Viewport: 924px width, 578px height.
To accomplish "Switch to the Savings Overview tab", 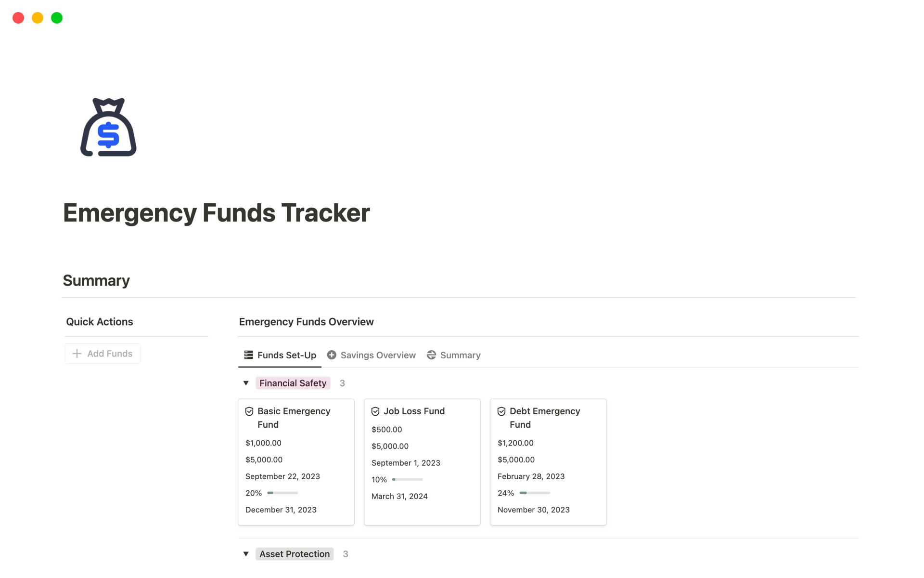I will click(x=378, y=355).
